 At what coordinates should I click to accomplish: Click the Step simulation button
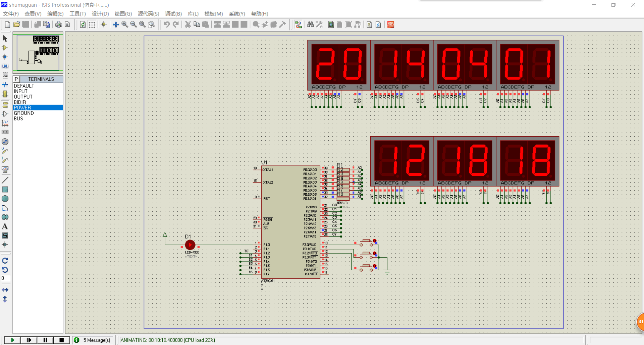[29, 340]
